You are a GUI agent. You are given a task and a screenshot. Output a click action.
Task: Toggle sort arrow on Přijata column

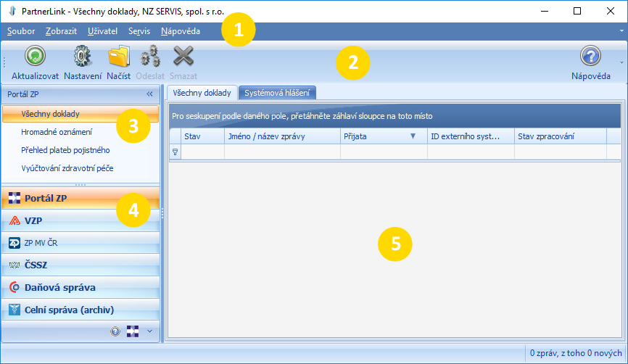[413, 136]
